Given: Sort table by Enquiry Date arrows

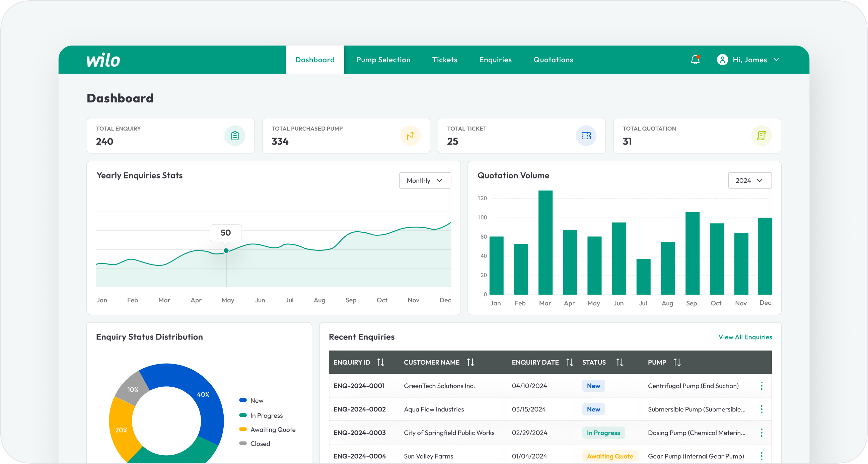Looking at the screenshot, I should pyautogui.click(x=569, y=362).
